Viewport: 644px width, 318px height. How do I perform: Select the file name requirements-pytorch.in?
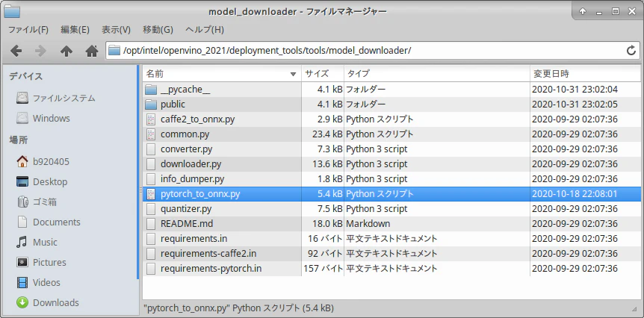pos(211,268)
